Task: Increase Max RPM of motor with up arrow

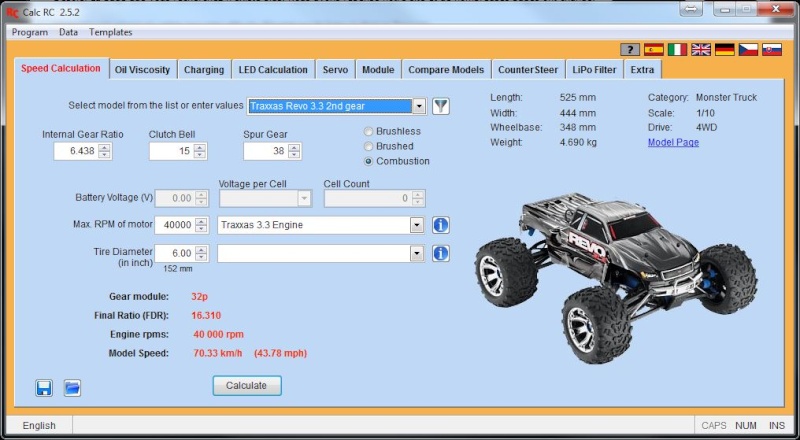Action: (202, 222)
